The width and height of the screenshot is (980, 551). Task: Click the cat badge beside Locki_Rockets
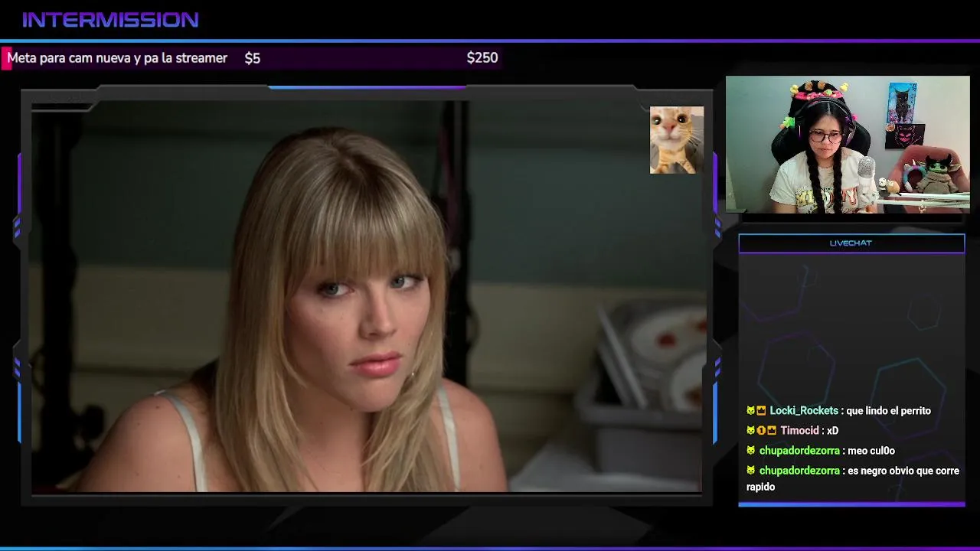(751, 411)
